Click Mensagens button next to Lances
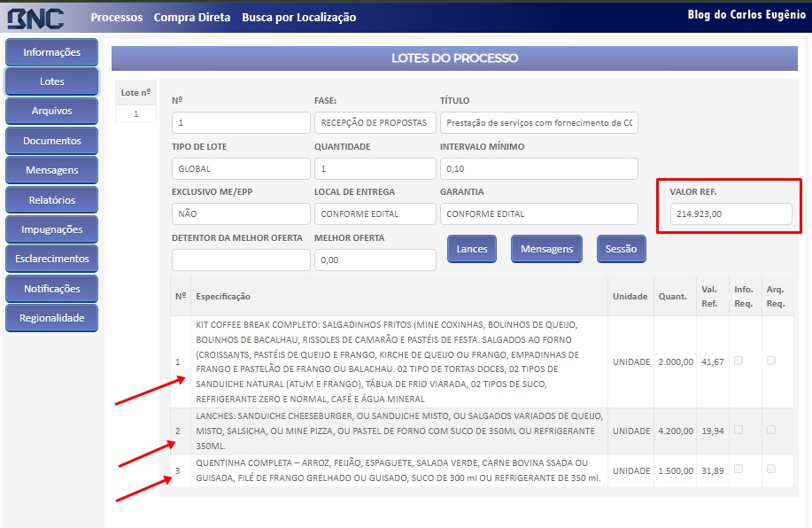 [546, 249]
